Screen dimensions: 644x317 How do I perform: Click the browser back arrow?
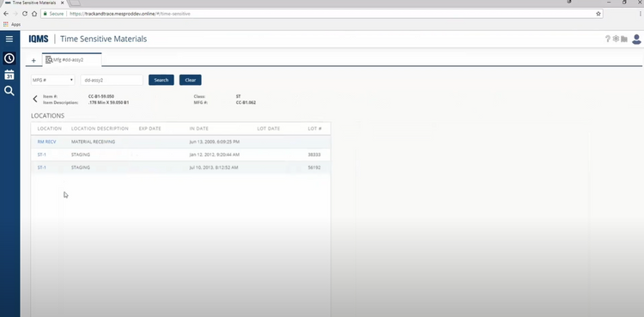(6, 14)
